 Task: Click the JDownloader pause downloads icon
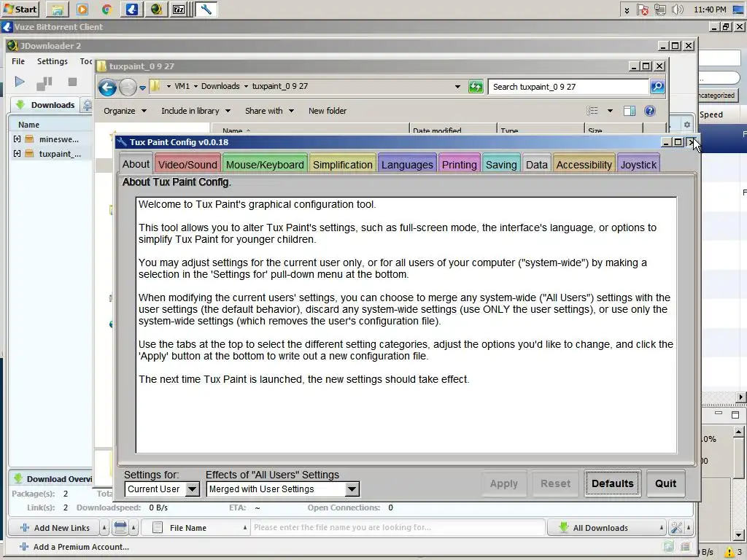(x=44, y=83)
